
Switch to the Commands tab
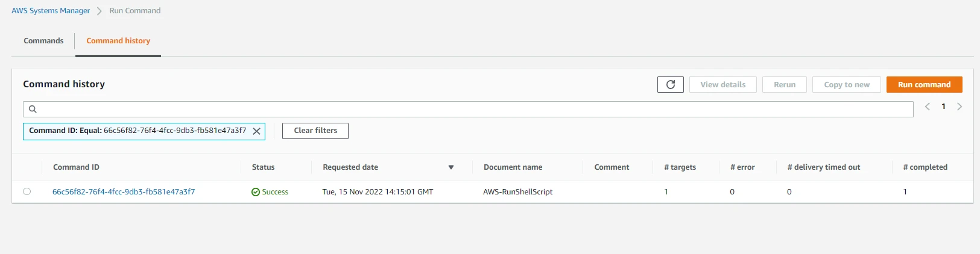coord(43,41)
